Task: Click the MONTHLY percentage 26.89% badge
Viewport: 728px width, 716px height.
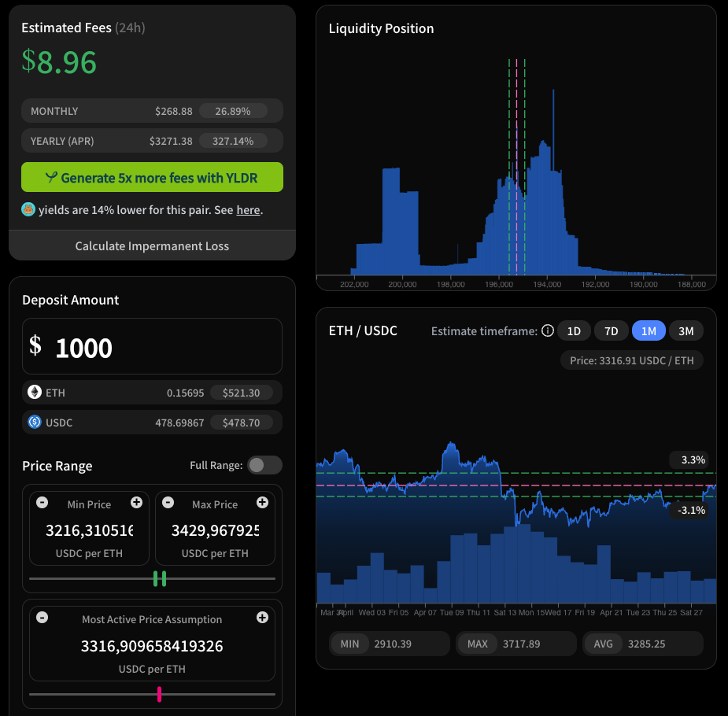Action: (233, 111)
